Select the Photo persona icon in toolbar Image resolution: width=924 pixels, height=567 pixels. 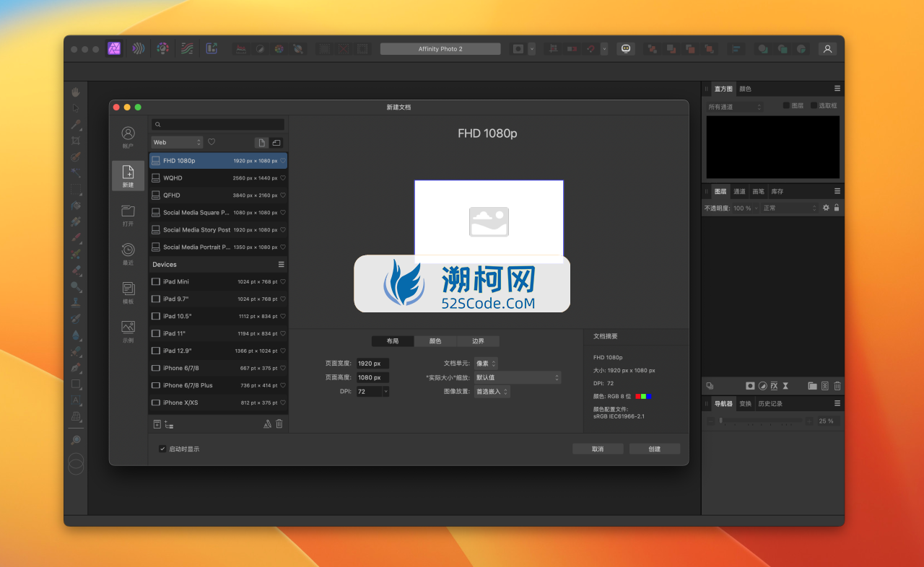[x=114, y=48]
